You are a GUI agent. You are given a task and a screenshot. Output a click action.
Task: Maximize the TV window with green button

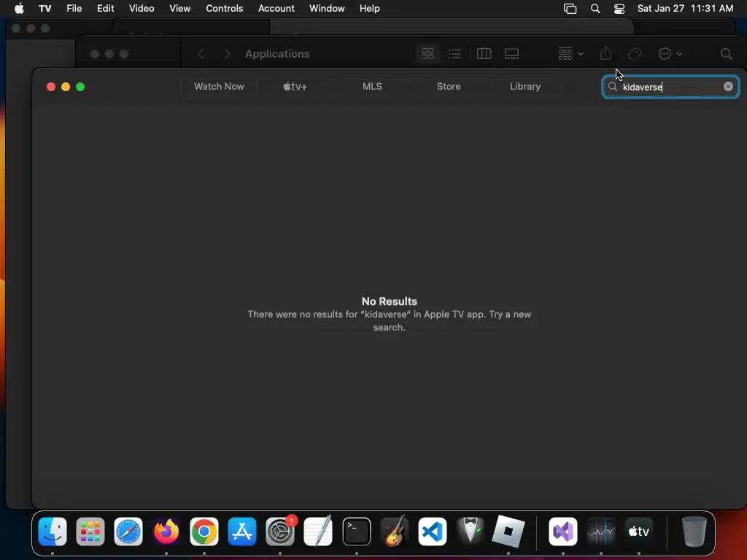click(80, 87)
